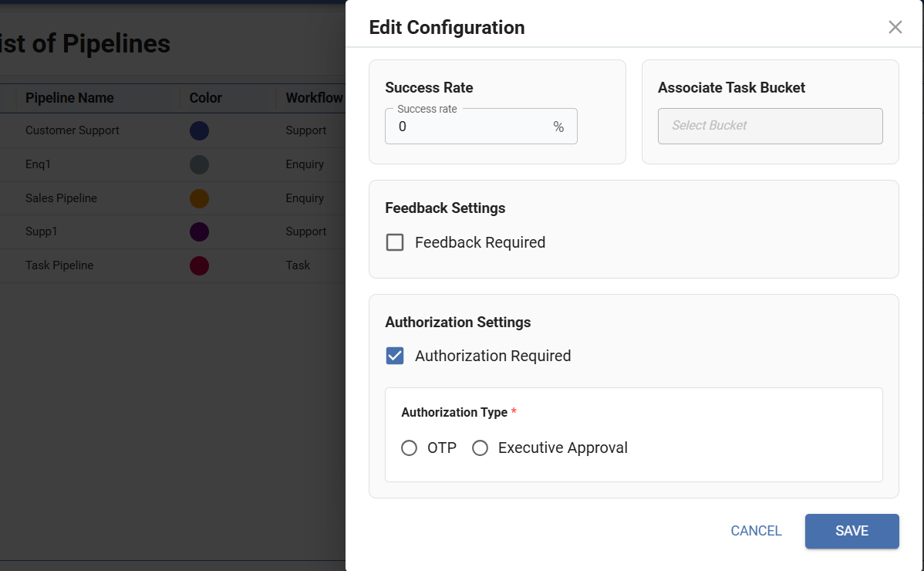Screen dimensions: 924x571
Task: Click the percent symbol in Success rate
Action: coord(558,127)
